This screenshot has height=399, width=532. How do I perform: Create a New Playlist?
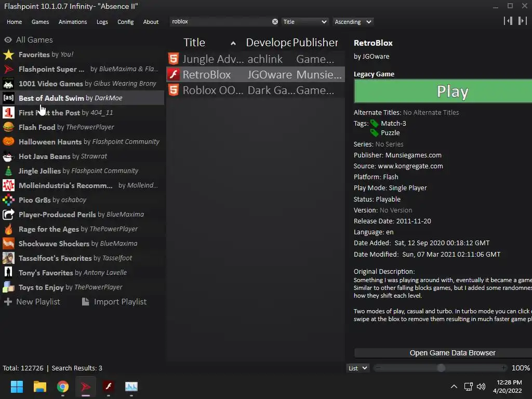tap(32, 302)
